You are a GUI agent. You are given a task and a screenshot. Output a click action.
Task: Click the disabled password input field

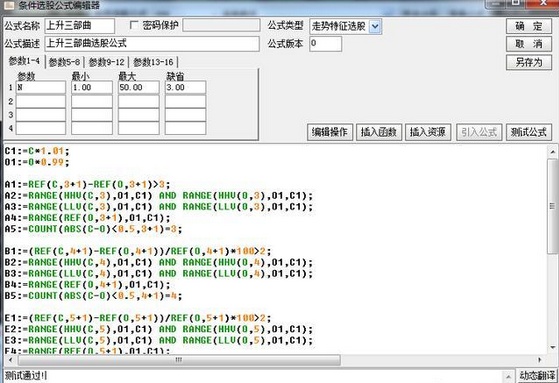[x=221, y=25]
